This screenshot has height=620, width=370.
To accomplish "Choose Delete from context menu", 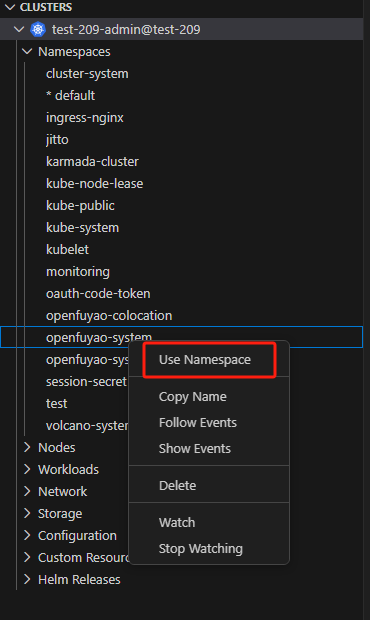I will point(177,485).
